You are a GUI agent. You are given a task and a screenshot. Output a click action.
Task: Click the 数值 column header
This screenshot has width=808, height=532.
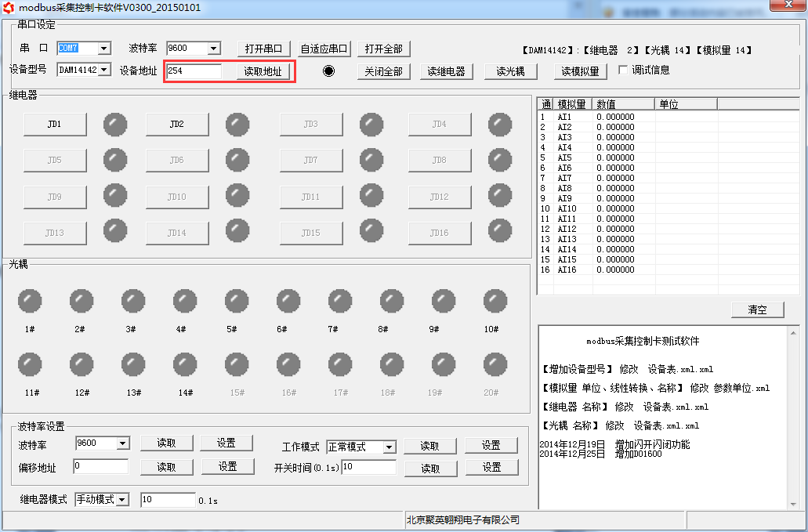pyautogui.click(x=623, y=104)
